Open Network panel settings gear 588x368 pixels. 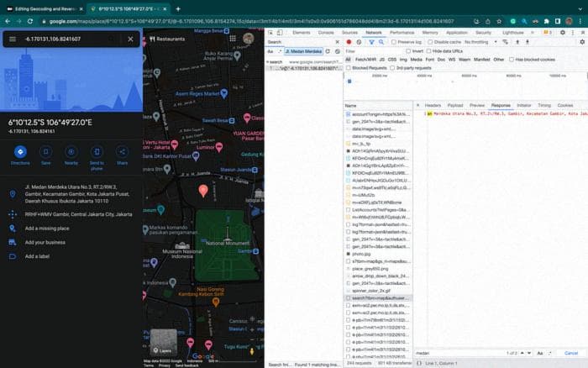(582, 42)
